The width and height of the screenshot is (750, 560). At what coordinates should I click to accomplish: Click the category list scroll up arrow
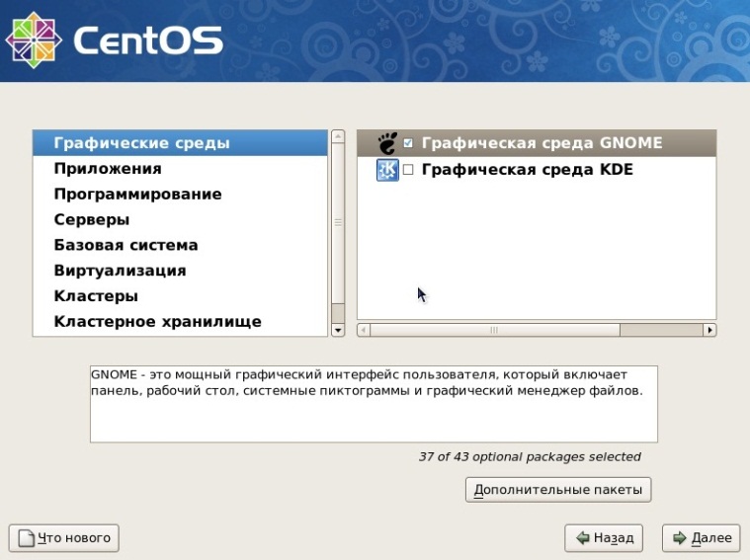pos(338,136)
